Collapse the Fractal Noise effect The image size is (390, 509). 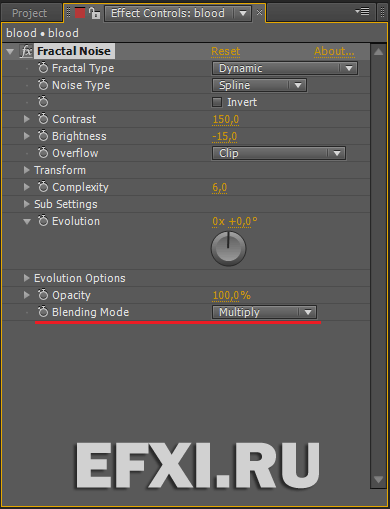(10, 52)
